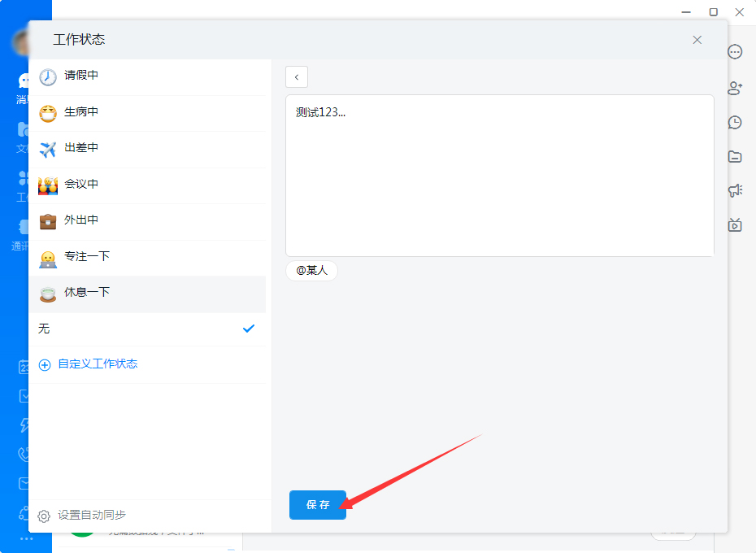Image resolution: width=756 pixels, height=553 pixels.
Task: Open the announcement megaphone panel
Action: [x=735, y=189]
